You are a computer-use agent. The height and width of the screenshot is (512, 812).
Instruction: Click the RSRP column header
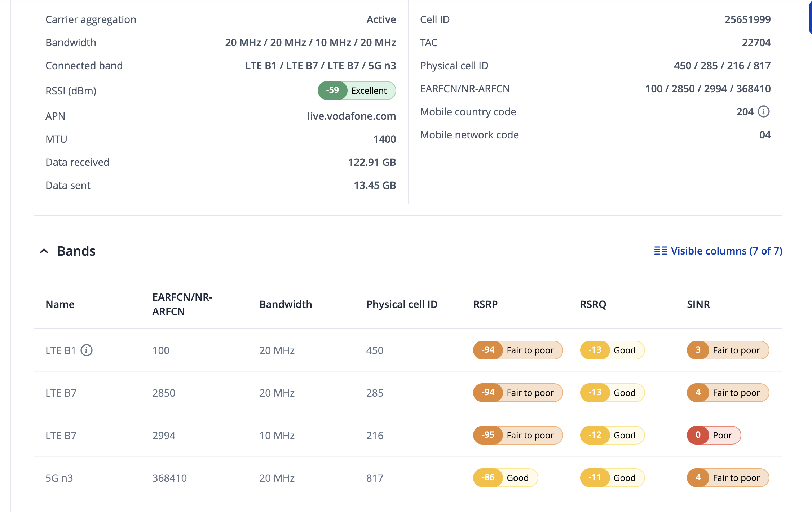[485, 304]
